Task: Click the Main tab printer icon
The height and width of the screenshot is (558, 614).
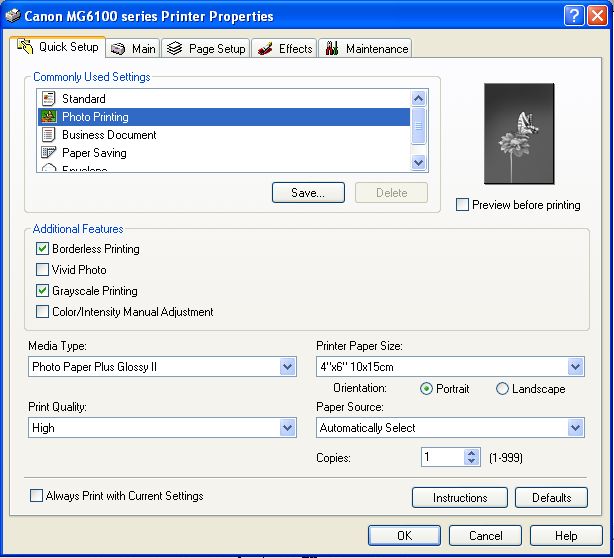Action: point(118,49)
